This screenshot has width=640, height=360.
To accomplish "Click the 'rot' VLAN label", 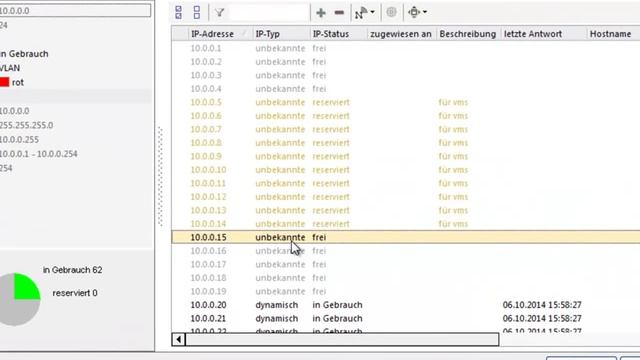I will [18, 82].
